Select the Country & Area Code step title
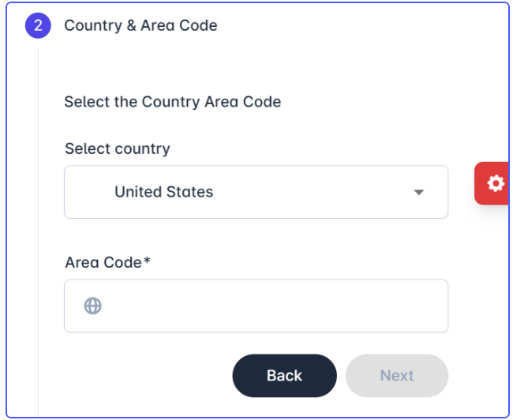Image resolution: width=513 pixels, height=420 pixels. [x=140, y=25]
